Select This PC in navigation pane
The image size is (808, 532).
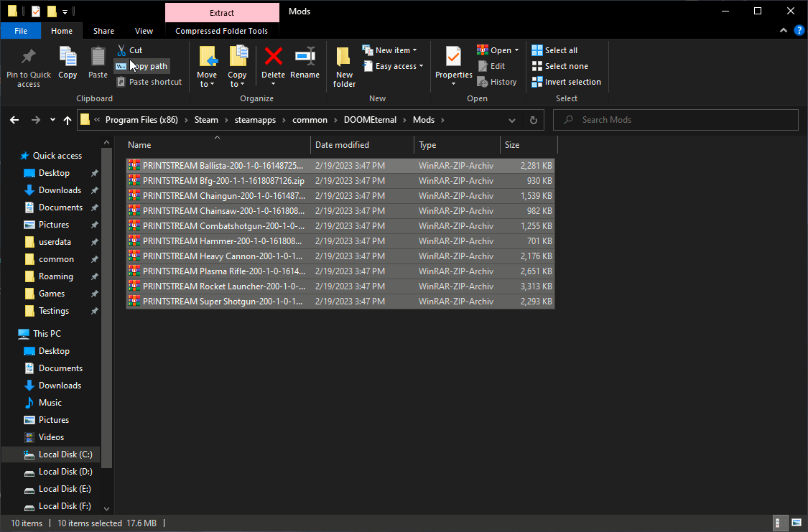tap(47, 334)
